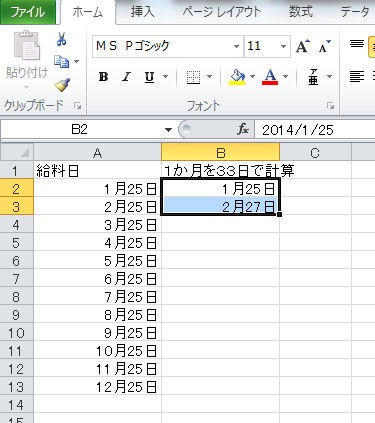The image size is (375, 423).
Task: Click the Cut scissors icon
Action: coord(61,39)
